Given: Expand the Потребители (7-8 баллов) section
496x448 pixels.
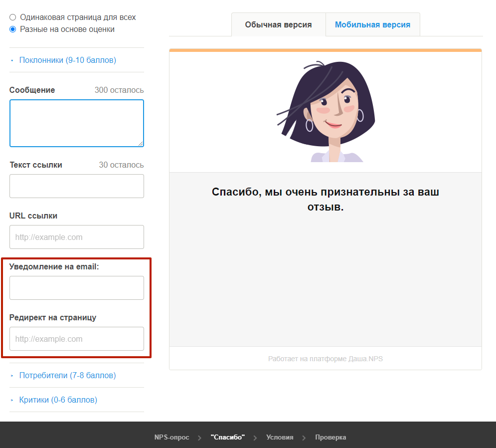Looking at the screenshot, I should click(x=67, y=375).
